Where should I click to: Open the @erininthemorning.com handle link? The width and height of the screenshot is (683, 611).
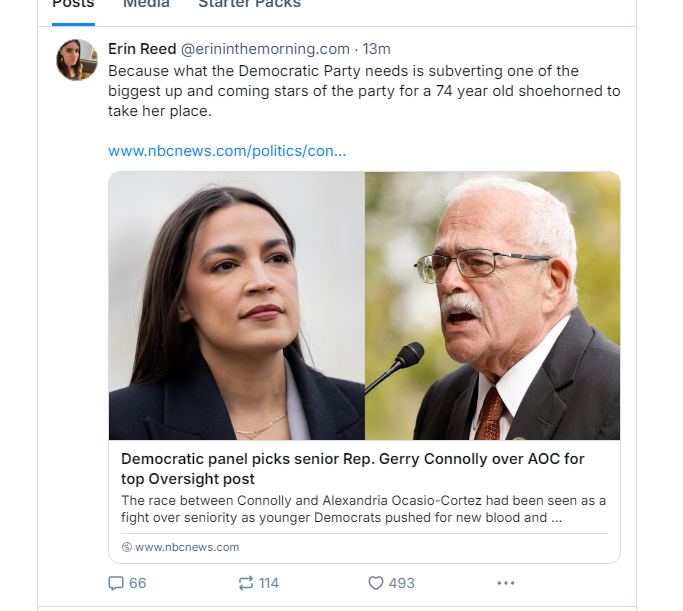click(264, 49)
